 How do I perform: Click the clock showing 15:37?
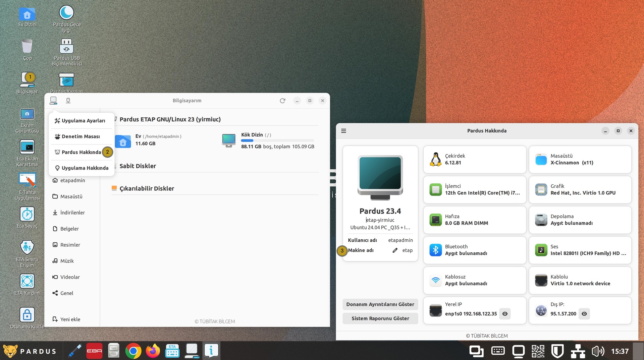coord(620,351)
